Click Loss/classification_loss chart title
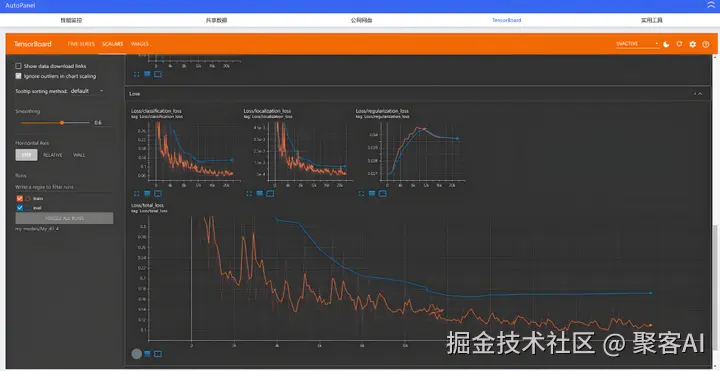Viewport: 720px width, 371px height. (157, 111)
